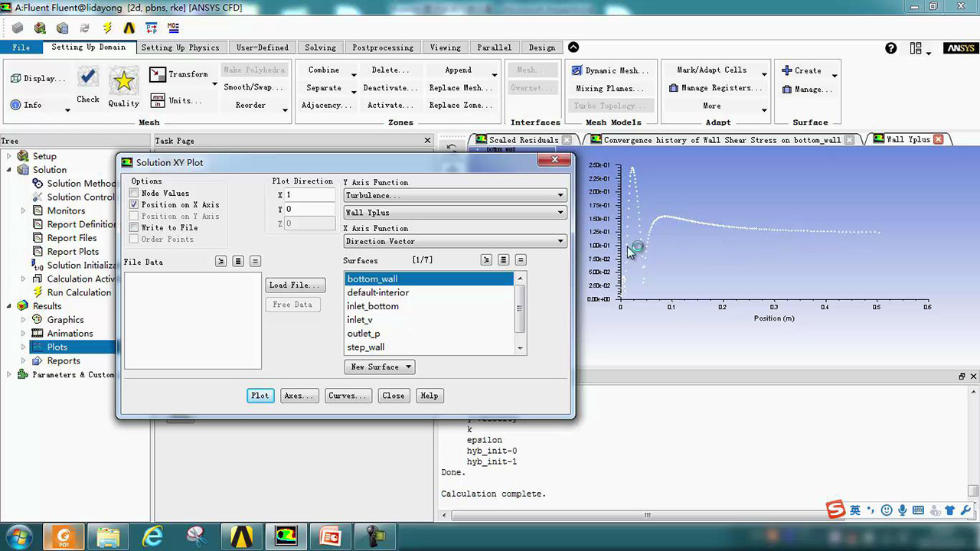Uncheck Position on X Axis option
980x551 pixels.
(x=134, y=205)
